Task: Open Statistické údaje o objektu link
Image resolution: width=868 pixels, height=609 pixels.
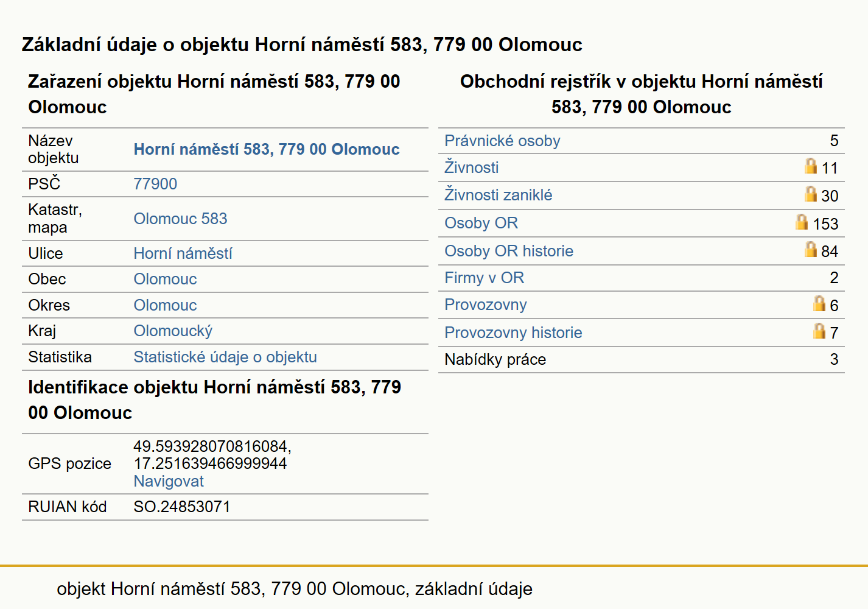Action: (x=225, y=357)
